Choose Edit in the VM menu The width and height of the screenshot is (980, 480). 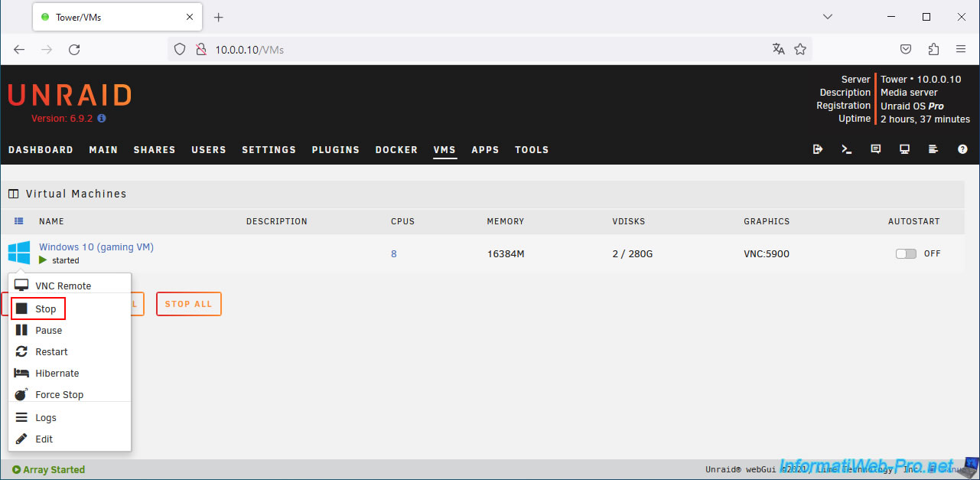[34, 439]
